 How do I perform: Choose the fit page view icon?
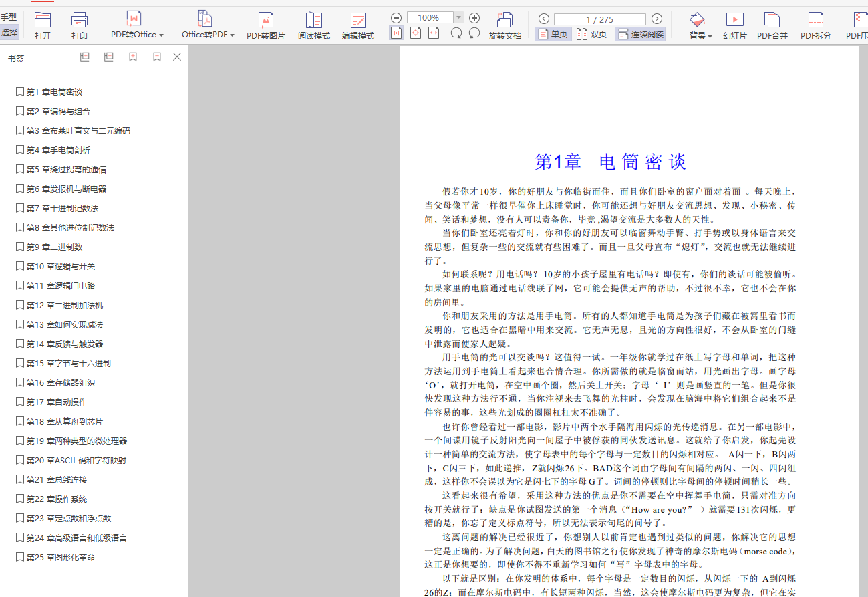[416, 33]
